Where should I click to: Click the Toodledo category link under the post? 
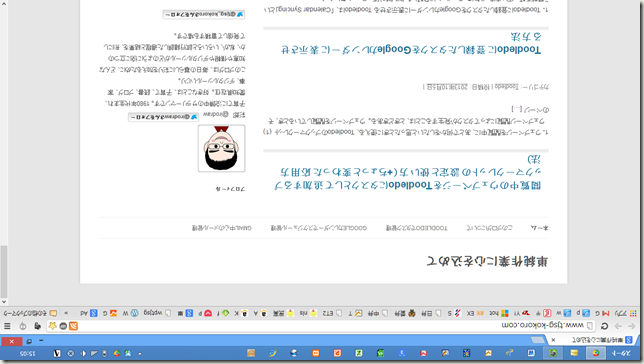point(506,86)
